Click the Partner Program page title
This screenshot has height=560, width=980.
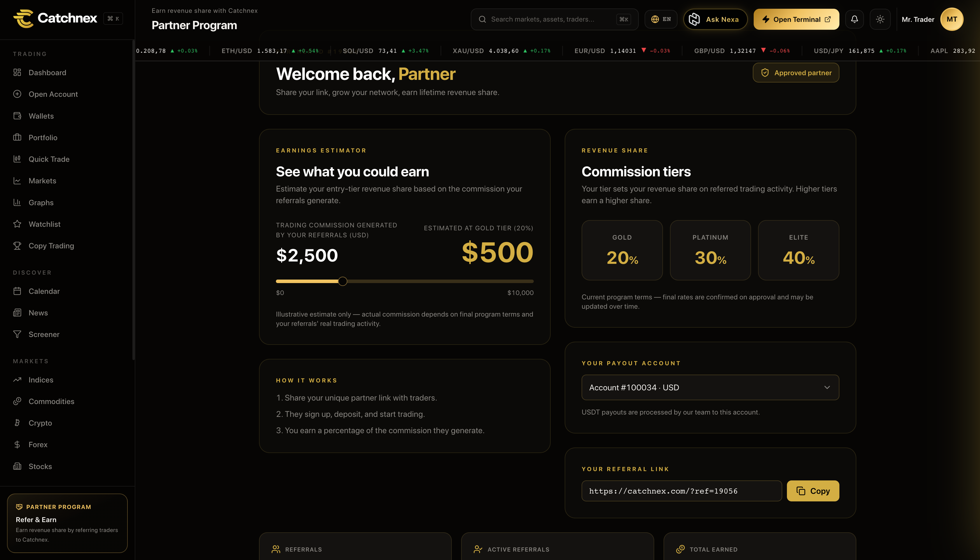[194, 25]
